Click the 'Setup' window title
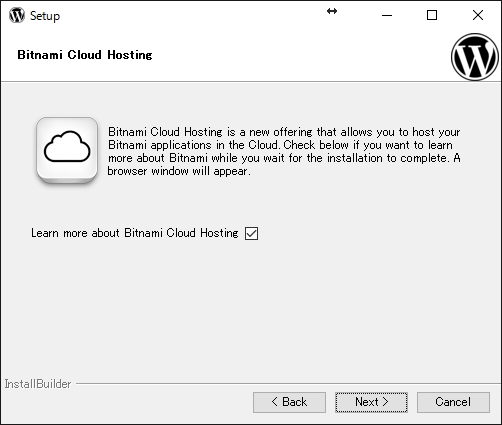Viewport: 502px width, 425px height. [x=45, y=16]
